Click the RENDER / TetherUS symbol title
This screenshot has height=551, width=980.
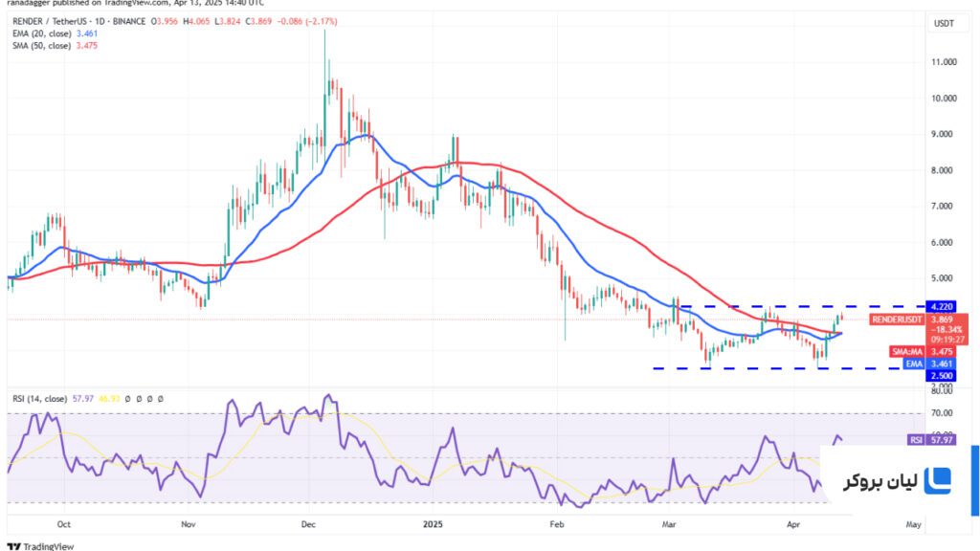tap(78, 21)
